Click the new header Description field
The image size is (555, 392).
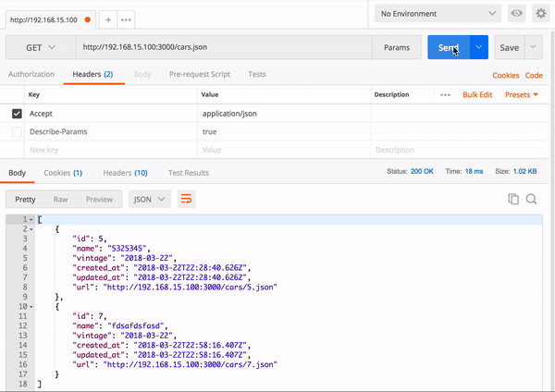(x=460, y=150)
